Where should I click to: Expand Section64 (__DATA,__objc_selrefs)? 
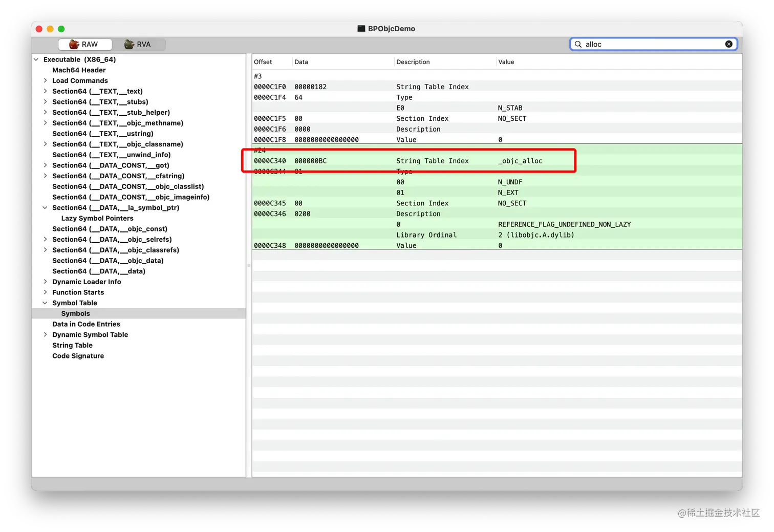(45, 239)
